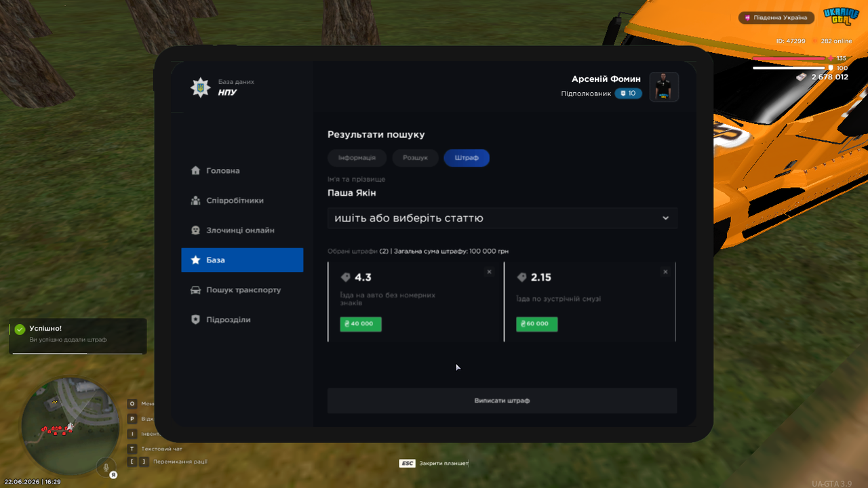The image size is (868, 488).
Task: Click the P key hint icon
Action: click(132, 419)
